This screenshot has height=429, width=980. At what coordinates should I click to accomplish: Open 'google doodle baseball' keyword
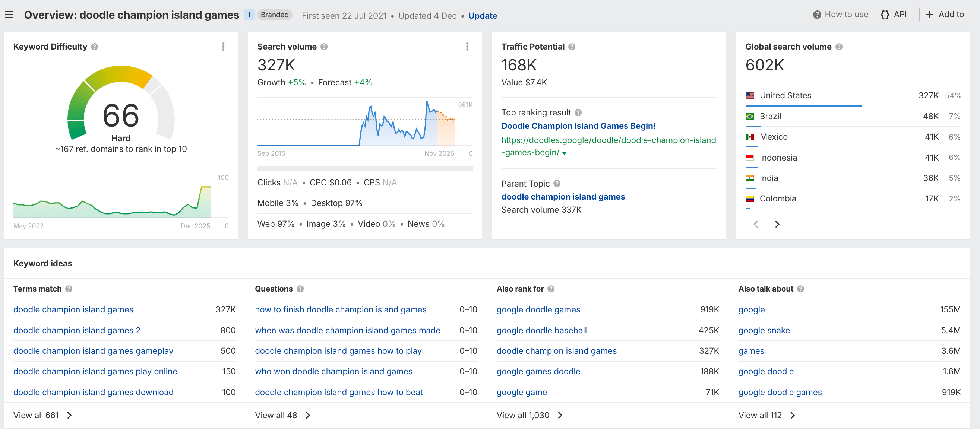coord(541,330)
